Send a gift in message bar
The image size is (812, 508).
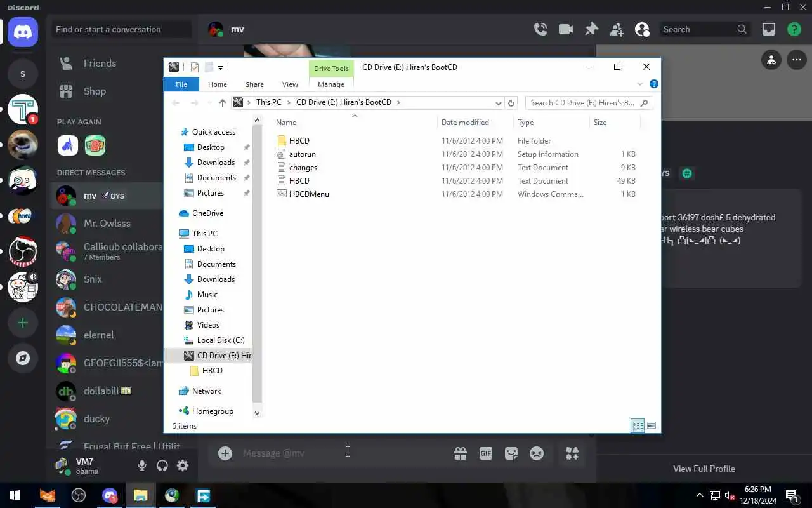461,453
